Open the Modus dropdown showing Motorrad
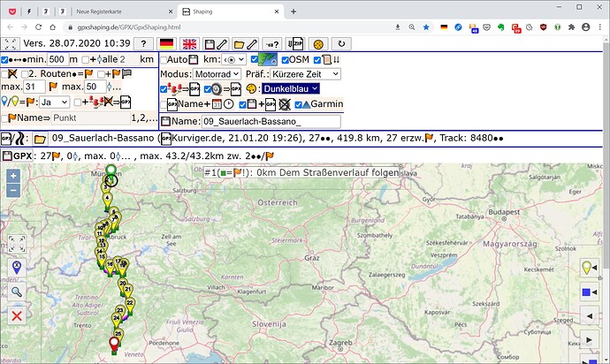The height and width of the screenshot is (364, 610). pos(217,74)
